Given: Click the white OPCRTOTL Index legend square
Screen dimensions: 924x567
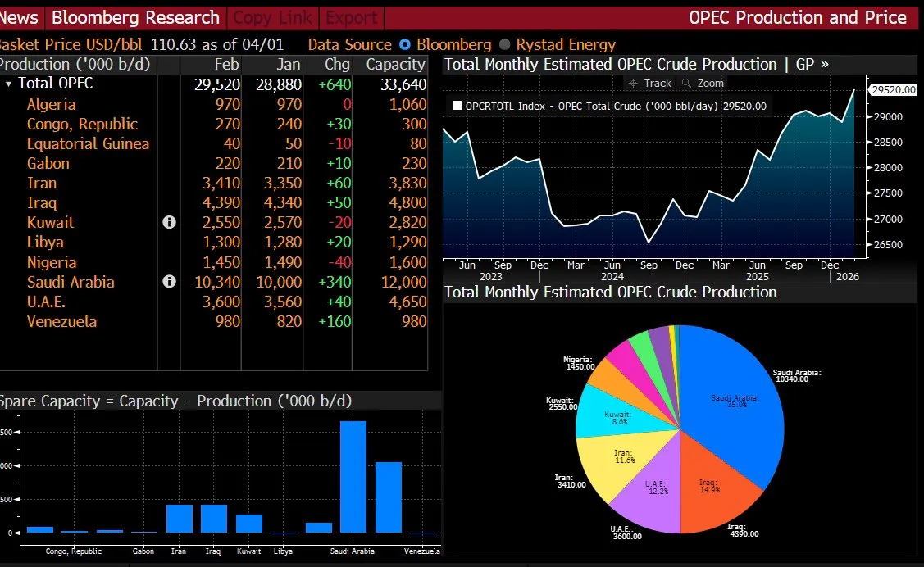Looking at the screenshot, I should [457, 106].
